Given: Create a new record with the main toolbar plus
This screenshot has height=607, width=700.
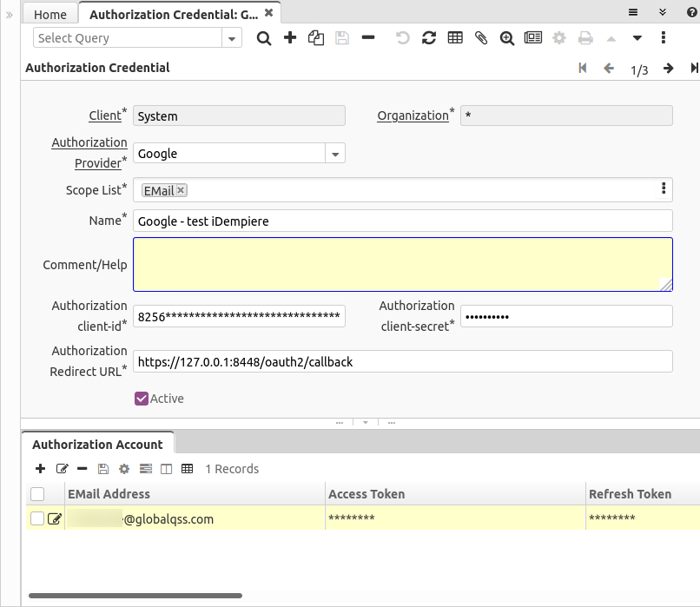Looking at the screenshot, I should 290,38.
